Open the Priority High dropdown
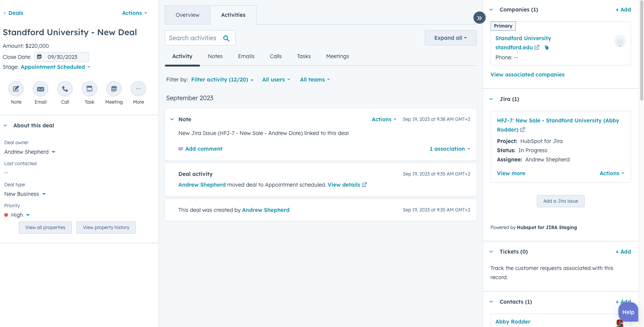This screenshot has height=327, width=644. pos(17,215)
